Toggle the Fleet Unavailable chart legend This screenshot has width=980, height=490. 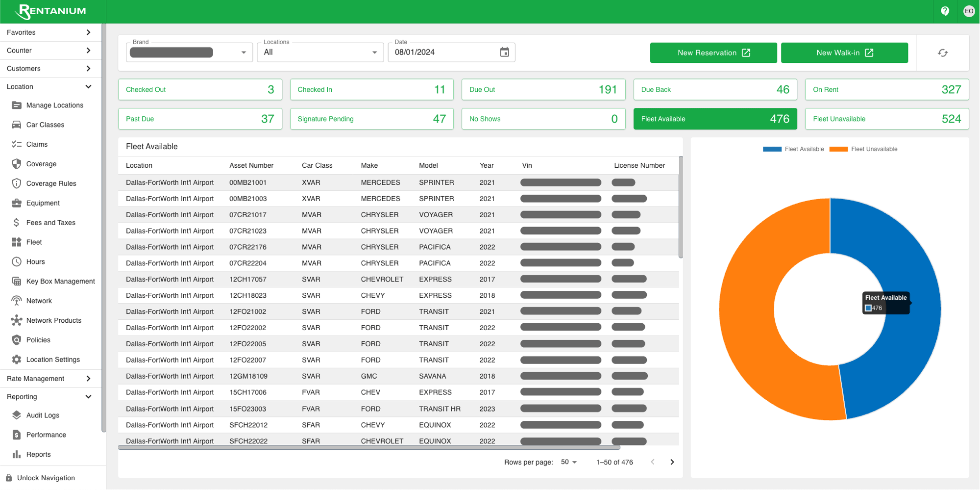pos(863,149)
